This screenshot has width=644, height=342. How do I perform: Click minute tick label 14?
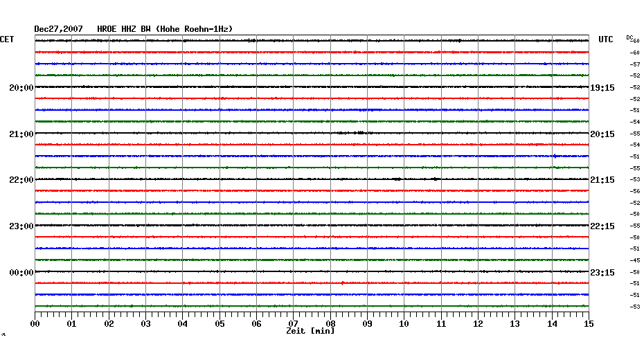click(552, 324)
